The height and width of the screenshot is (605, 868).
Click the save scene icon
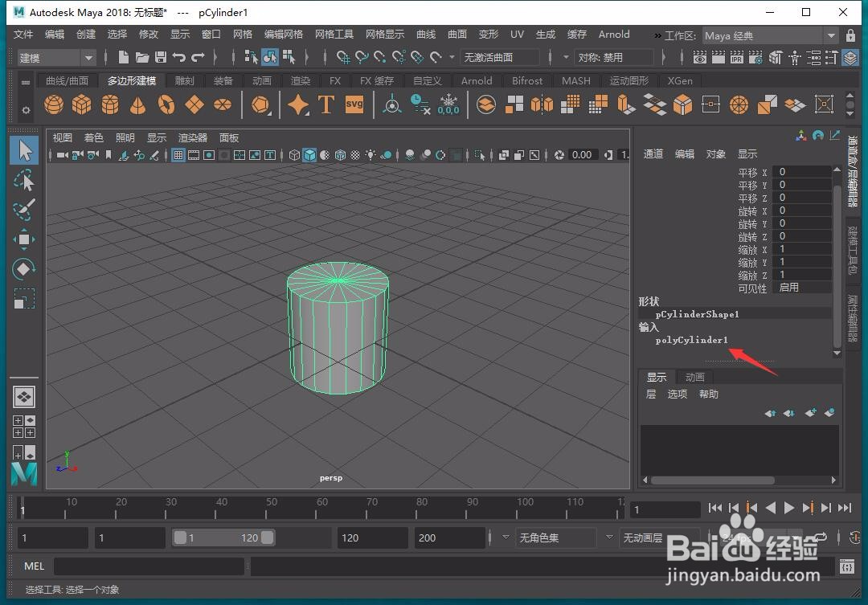coord(161,57)
